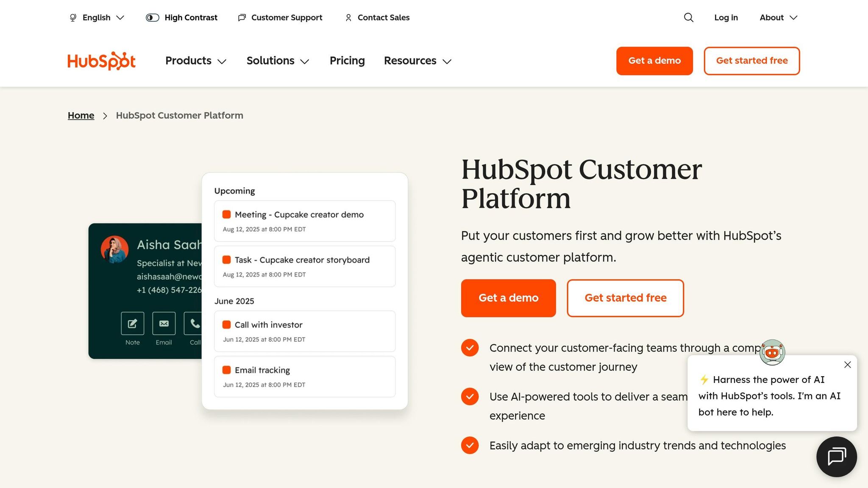Image resolution: width=868 pixels, height=488 pixels.
Task: Click the AI bot robot avatar
Action: 772,352
